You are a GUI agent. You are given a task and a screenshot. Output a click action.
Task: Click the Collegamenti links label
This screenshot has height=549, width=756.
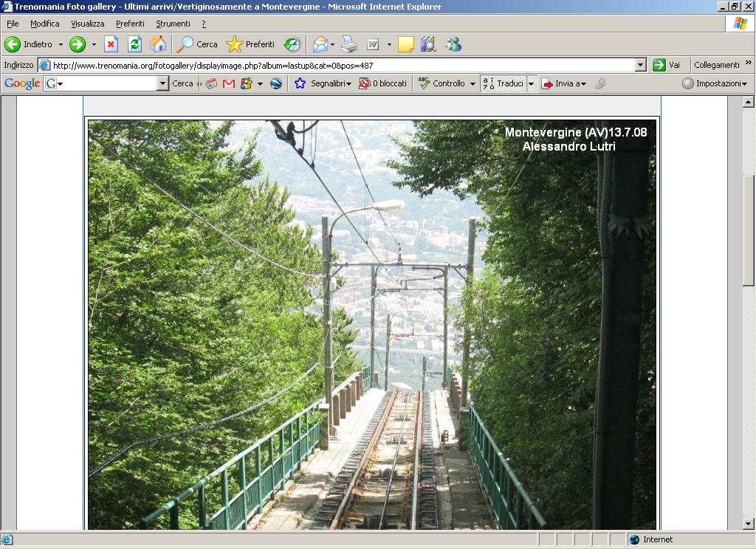716,65
